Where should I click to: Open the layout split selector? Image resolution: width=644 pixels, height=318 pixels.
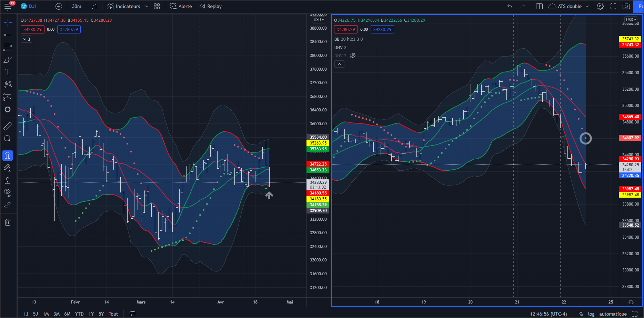click(x=540, y=6)
